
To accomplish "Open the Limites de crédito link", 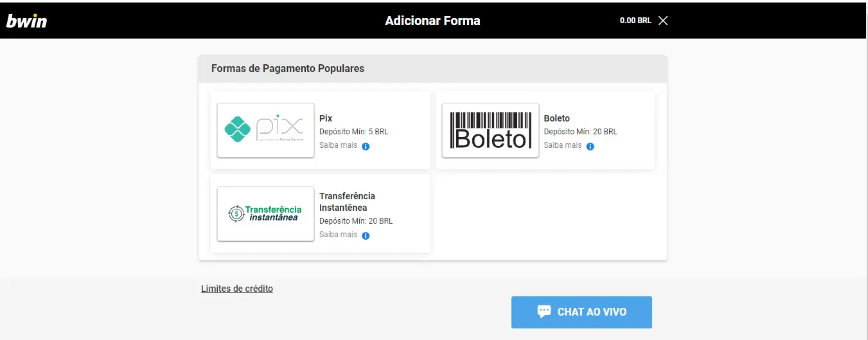I will pos(237,289).
